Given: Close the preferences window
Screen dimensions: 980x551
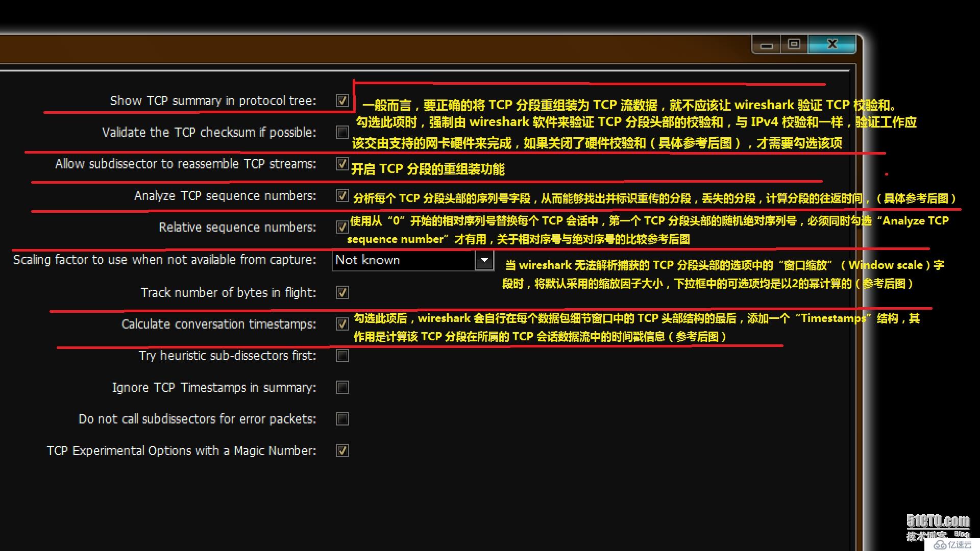Looking at the screenshot, I should pos(832,44).
